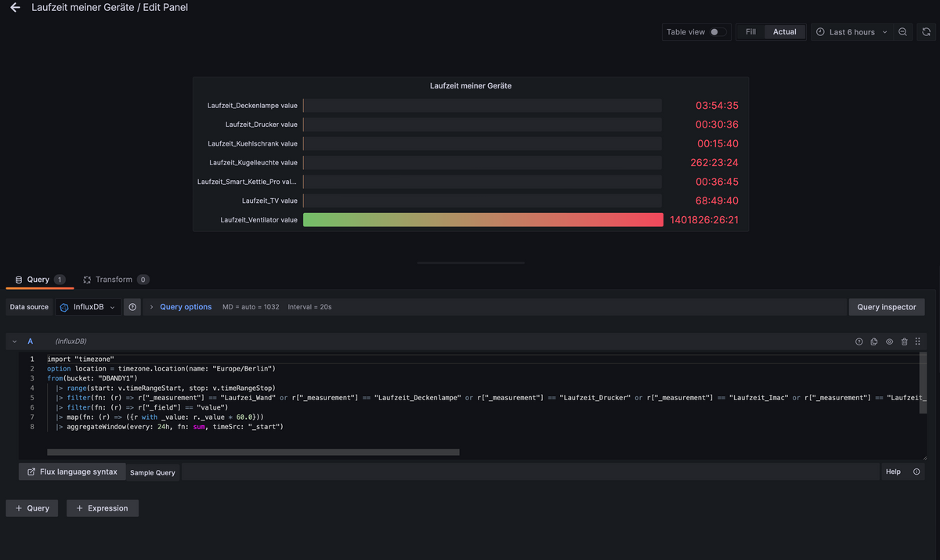Toggle the Table view switch

click(718, 32)
